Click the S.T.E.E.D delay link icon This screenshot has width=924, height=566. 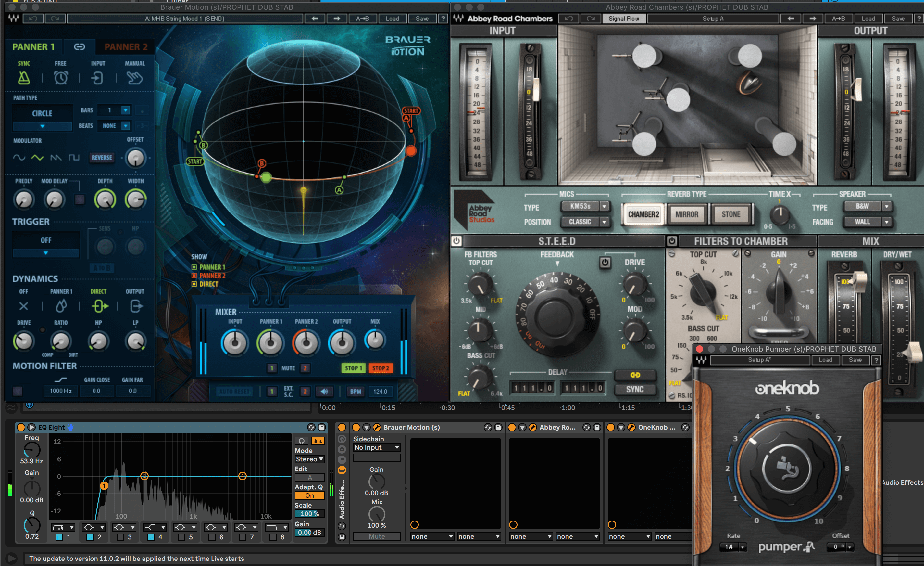click(x=635, y=375)
